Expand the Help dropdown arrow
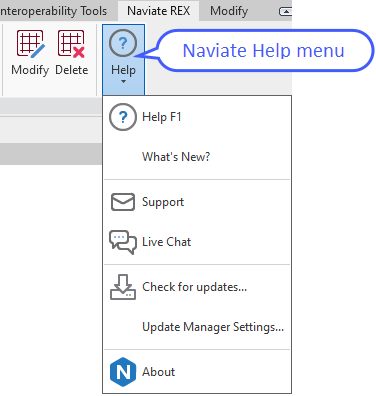This screenshot has height=396, width=376. [123, 81]
